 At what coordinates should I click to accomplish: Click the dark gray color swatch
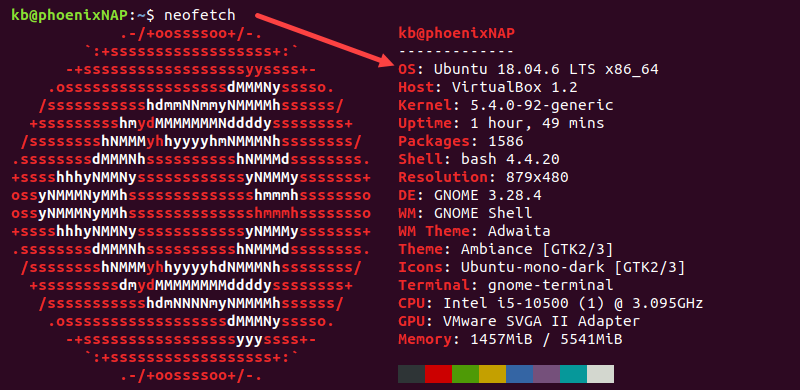tap(411, 374)
